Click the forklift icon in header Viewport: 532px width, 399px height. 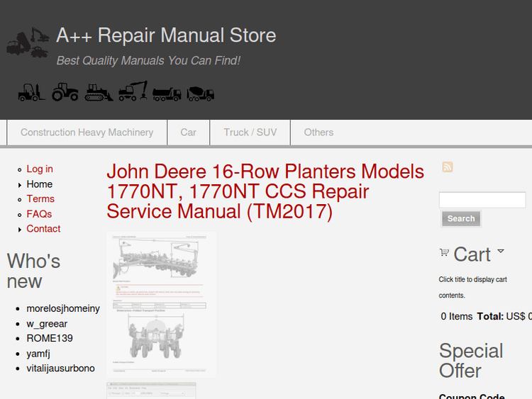click(31, 92)
